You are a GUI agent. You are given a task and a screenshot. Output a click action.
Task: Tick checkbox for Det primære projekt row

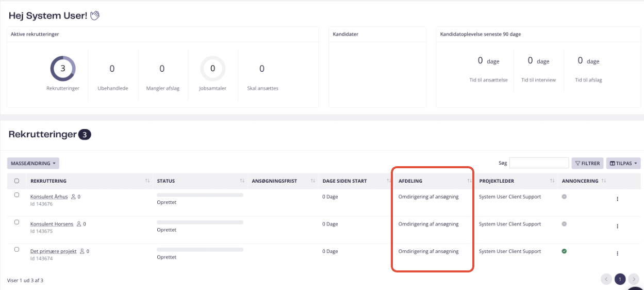16,249
